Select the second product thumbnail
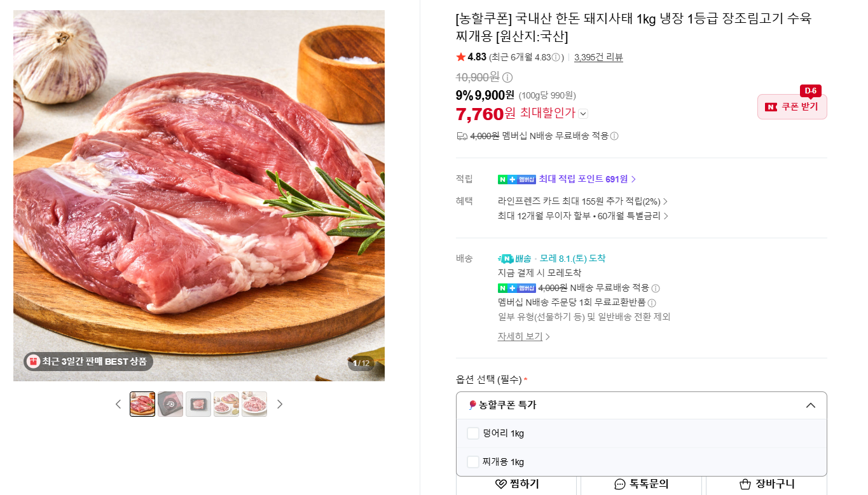Screen dimensions: 868x495 170,404
